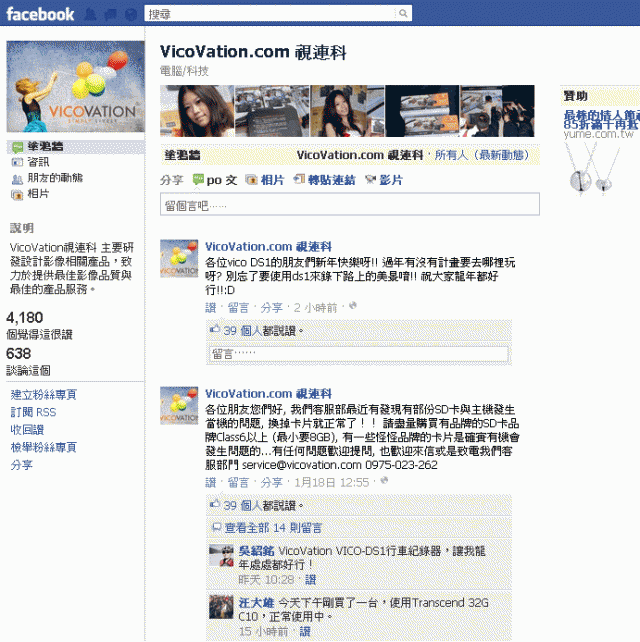Click 留言 link under SD card post
640x642 pixels.
238,483
